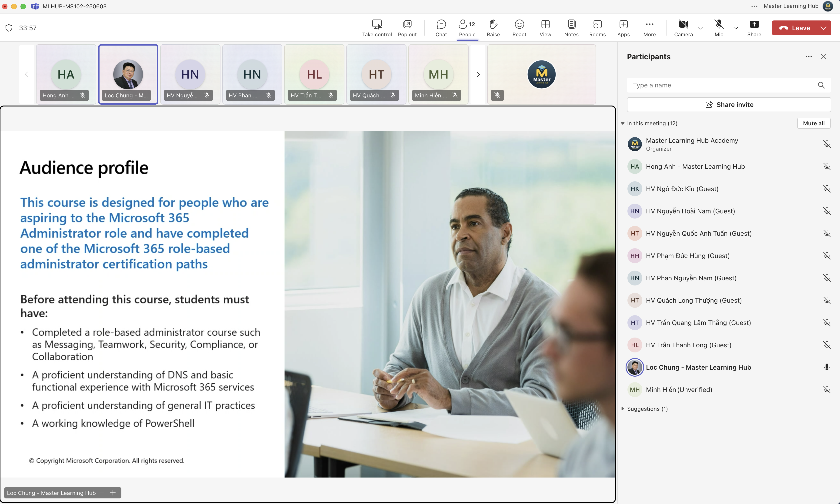Image resolution: width=840 pixels, height=504 pixels.
Task: Click the Teams app icon in title bar
Action: pyautogui.click(x=35, y=6)
